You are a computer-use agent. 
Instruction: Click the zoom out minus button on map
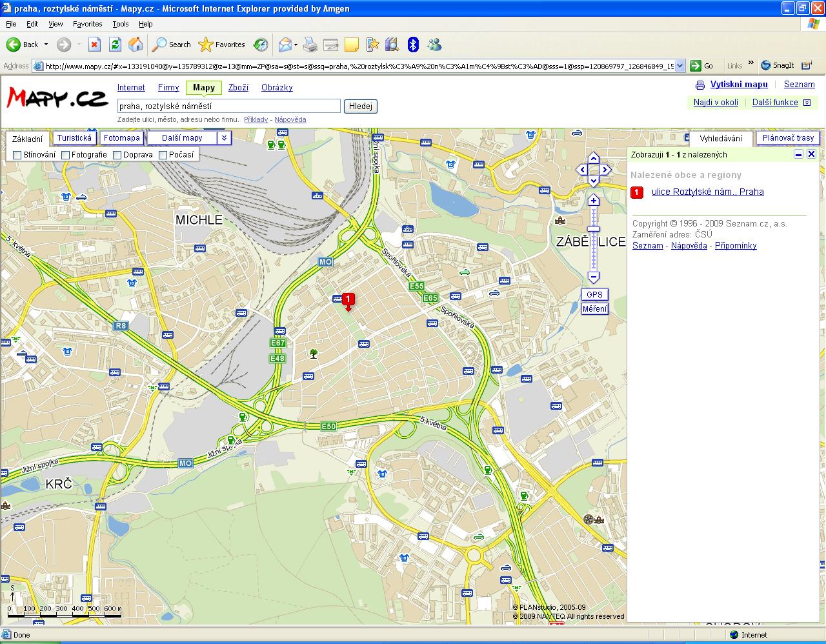tap(594, 277)
